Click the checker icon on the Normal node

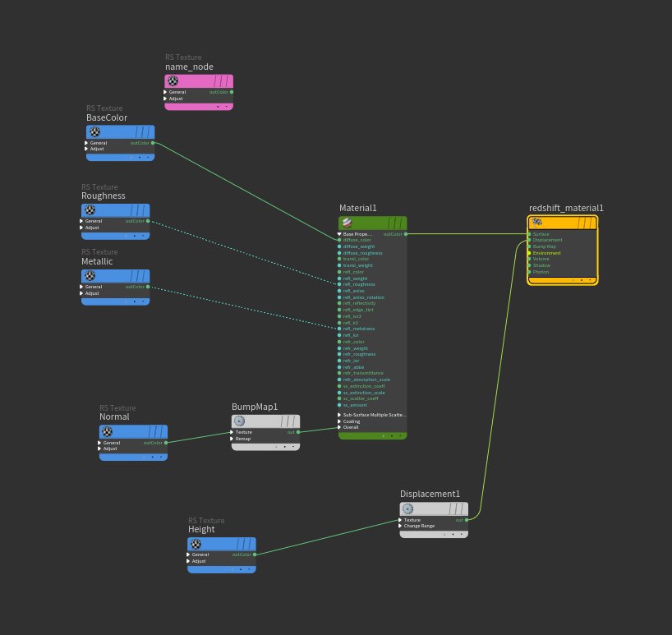108,431
